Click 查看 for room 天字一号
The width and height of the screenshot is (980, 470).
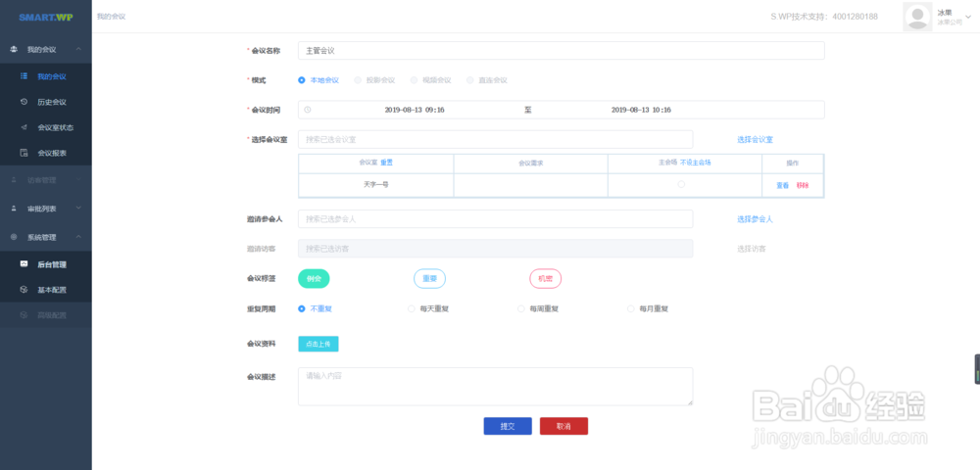(x=782, y=185)
